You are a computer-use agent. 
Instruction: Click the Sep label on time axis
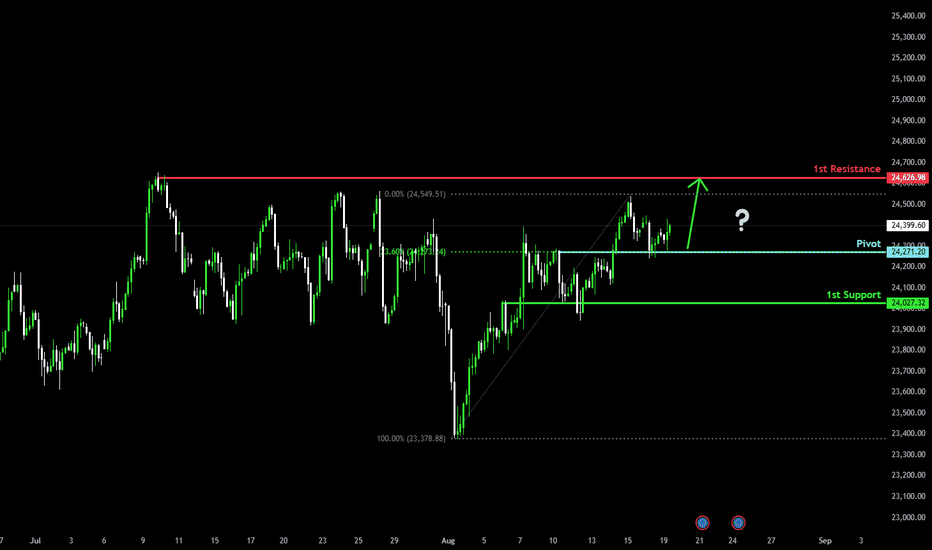click(x=824, y=540)
